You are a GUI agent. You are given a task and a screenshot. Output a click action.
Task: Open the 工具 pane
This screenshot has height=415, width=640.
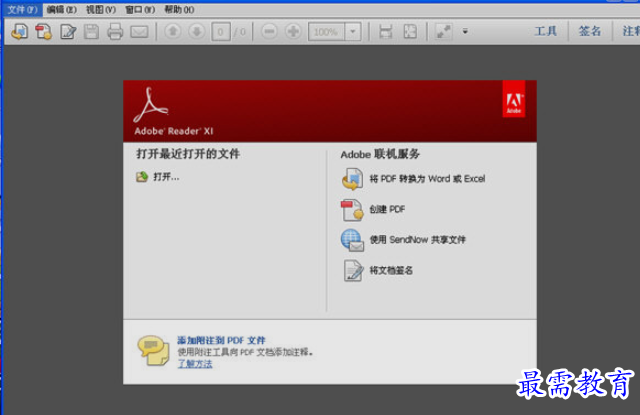[546, 31]
